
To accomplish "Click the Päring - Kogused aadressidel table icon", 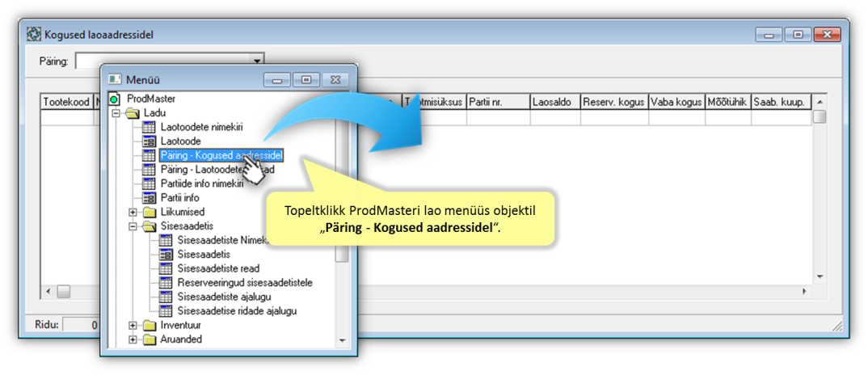I will (x=149, y=156).
